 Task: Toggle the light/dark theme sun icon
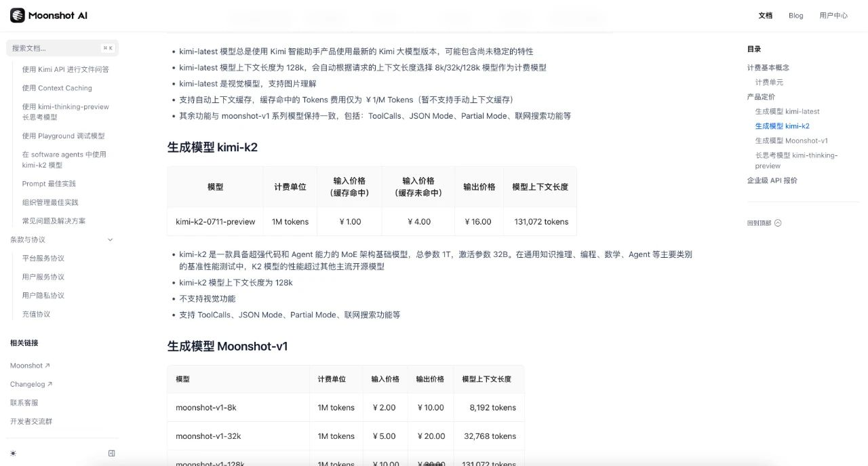click(14, 453)
